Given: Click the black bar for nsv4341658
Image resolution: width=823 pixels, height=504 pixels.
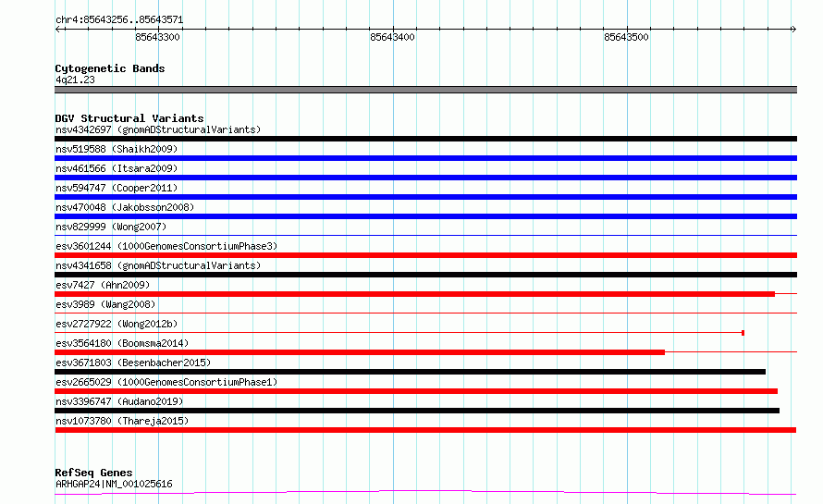Looking at the screenshot, I should (x=425, y=275).
